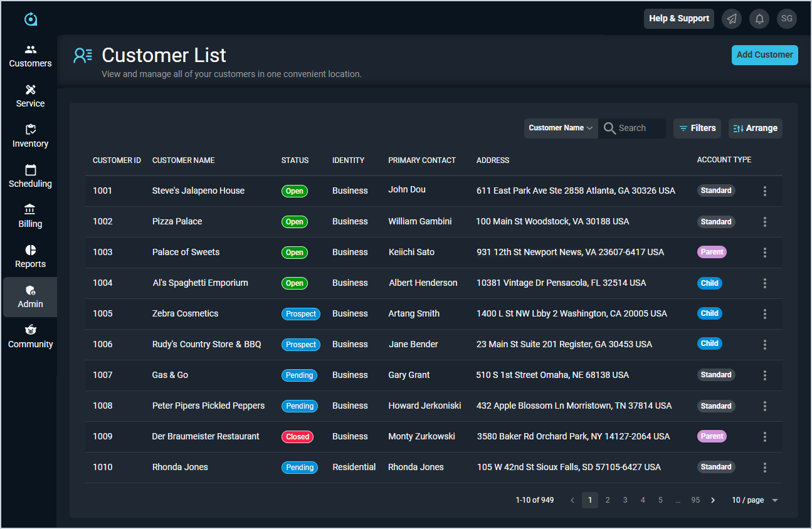Open the Scheduling calendar section
This screenshot has width=812, height=529.
click(30, 176)
